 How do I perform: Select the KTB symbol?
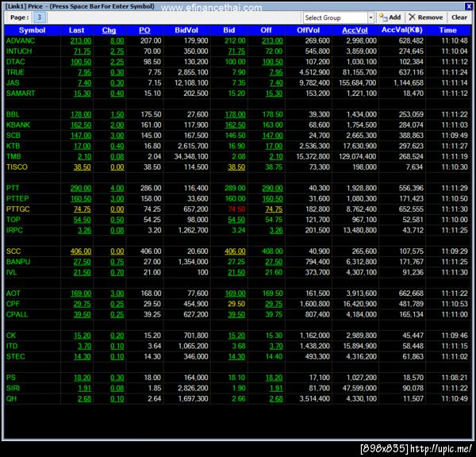pos(13,146)
